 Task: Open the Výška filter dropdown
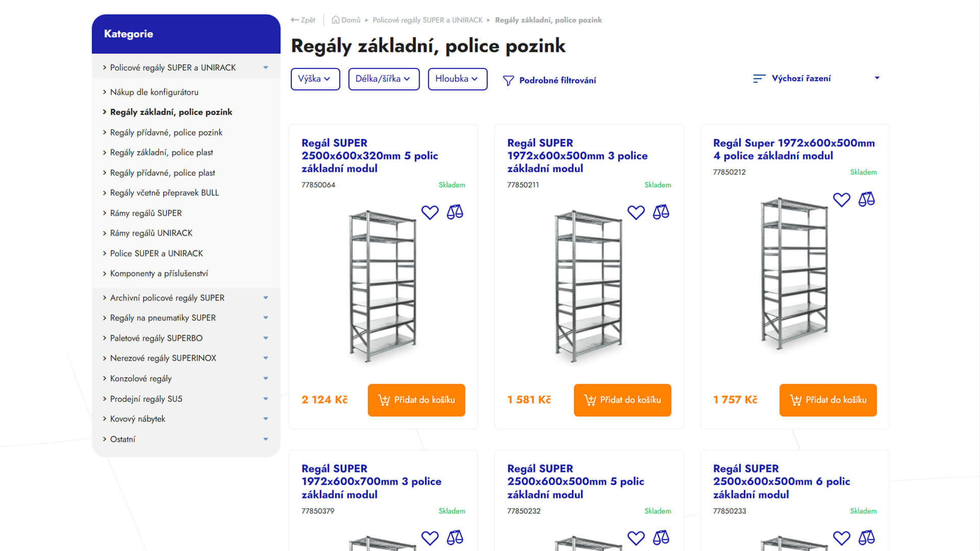click(315, 79)
